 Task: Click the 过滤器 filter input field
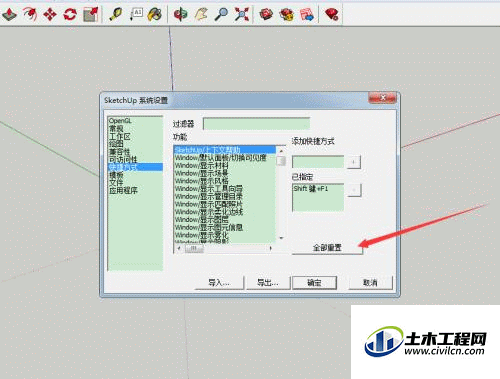(x=256, y=124)
